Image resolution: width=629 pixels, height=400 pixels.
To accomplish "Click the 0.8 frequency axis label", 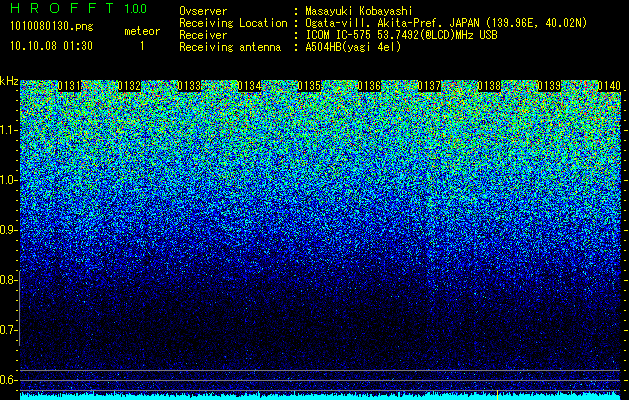I will [x=9, y=280].
